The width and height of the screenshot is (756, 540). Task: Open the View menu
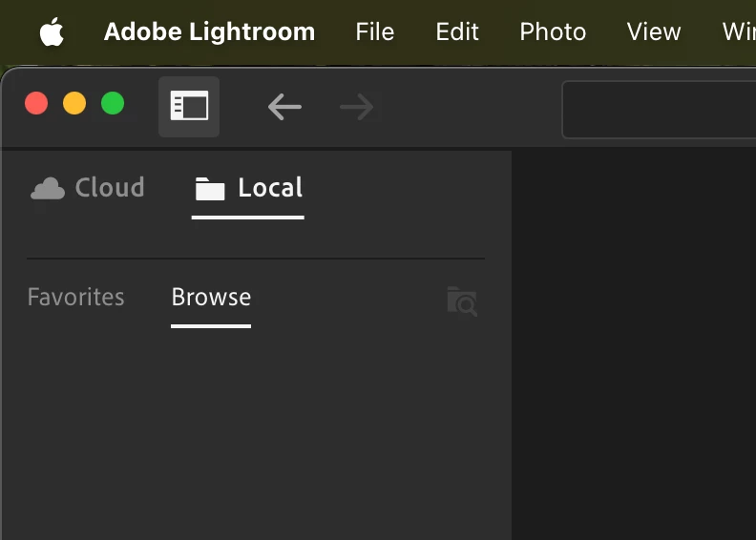(x=653, y=31)
